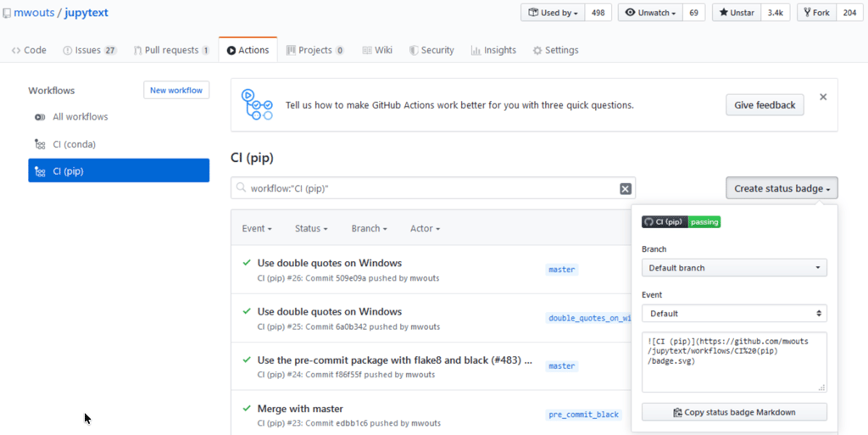
Task: Click the Code tab brackets icon
Action: point(15,50)
